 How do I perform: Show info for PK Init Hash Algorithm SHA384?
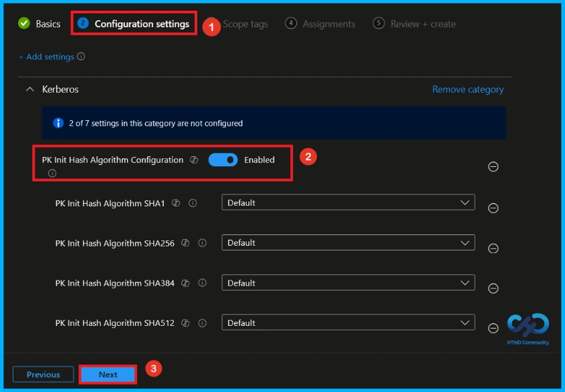203,283
